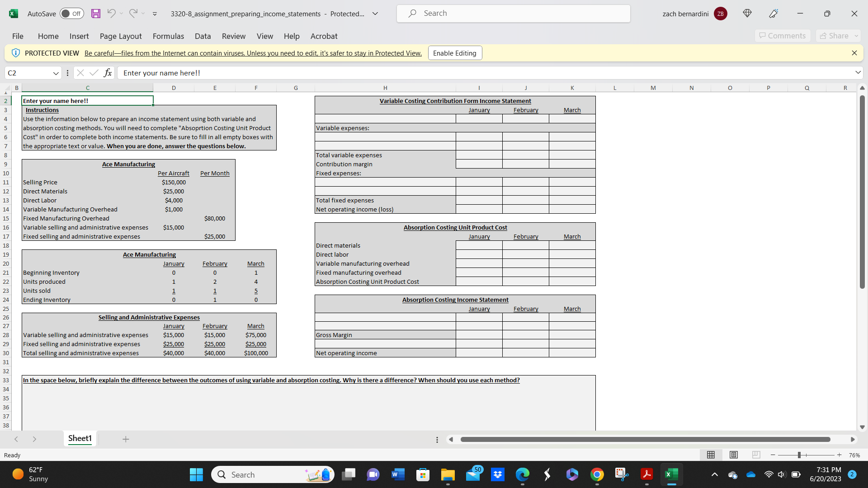The image size is (868, 488).
Task: Toggle AutoSave off switch
Action: (71, 14)
